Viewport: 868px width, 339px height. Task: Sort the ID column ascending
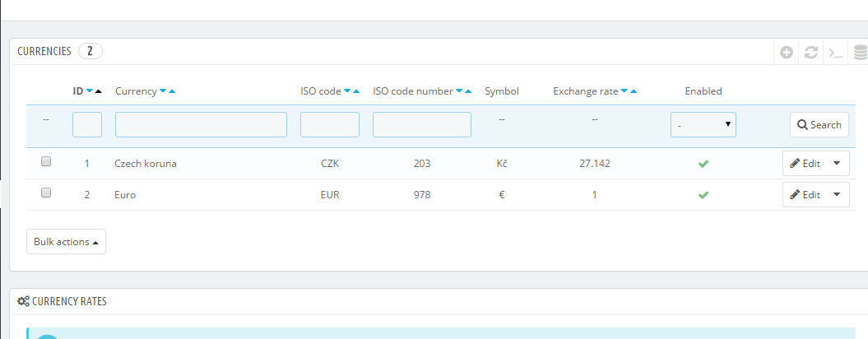[99, 91]
